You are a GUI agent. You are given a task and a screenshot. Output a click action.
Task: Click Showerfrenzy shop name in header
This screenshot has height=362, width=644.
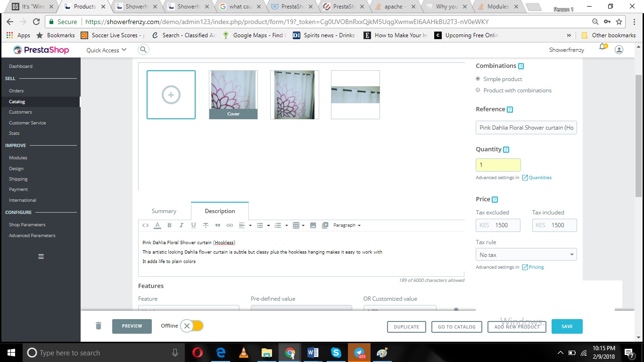coord(567,50)
